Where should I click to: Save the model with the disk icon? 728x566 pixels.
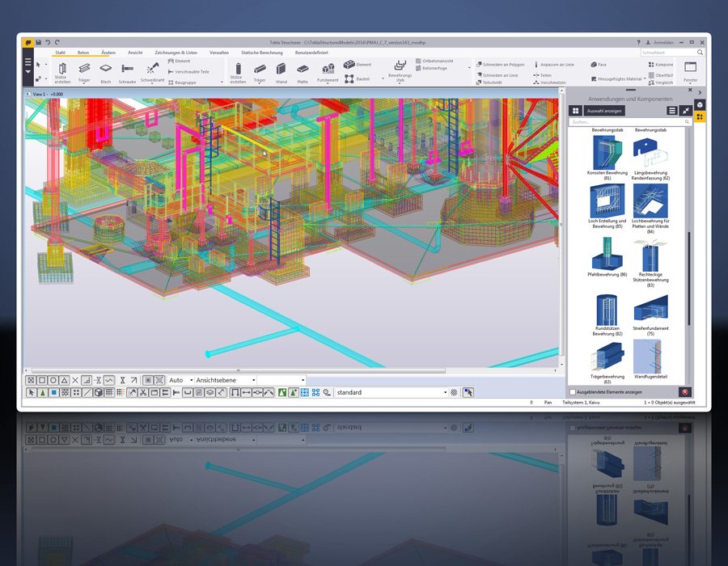pyautogui.click(x=37, y=42)
